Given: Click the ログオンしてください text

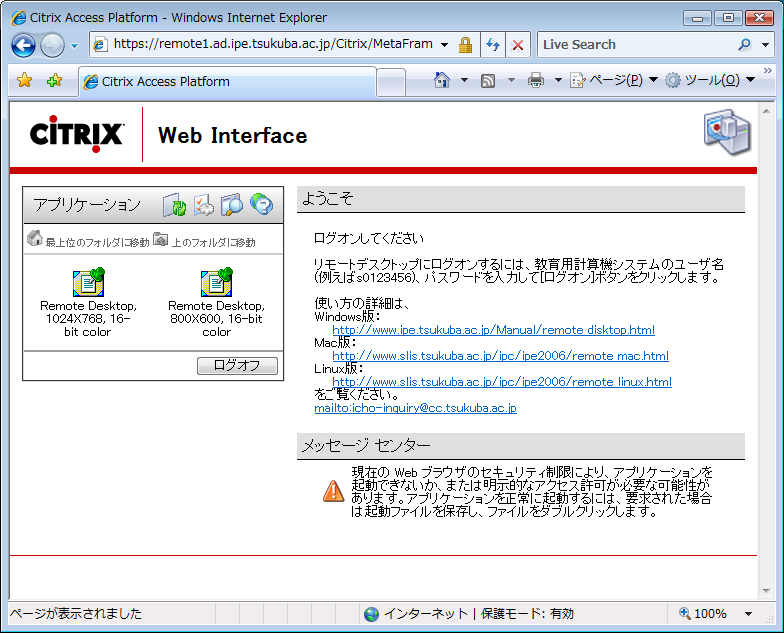Looking at the screenshot, I should [368, 238].
